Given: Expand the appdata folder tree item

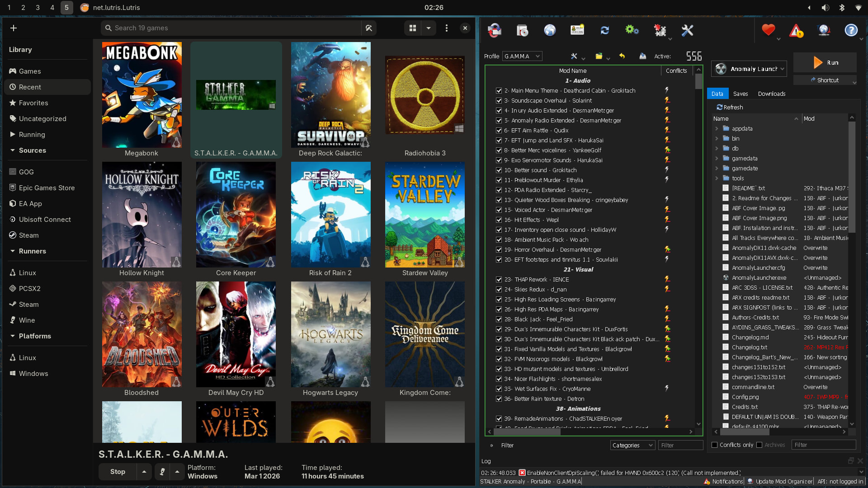Looking at the screenshot, I should click(x=717, y=129).
